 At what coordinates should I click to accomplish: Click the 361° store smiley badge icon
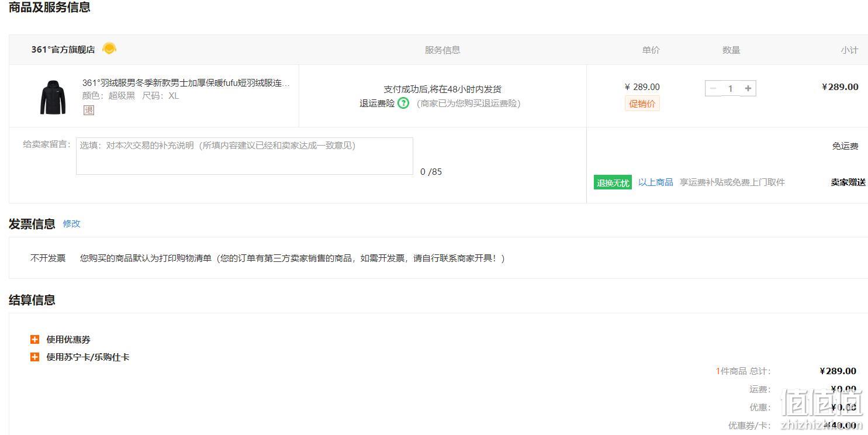[109, 49]
